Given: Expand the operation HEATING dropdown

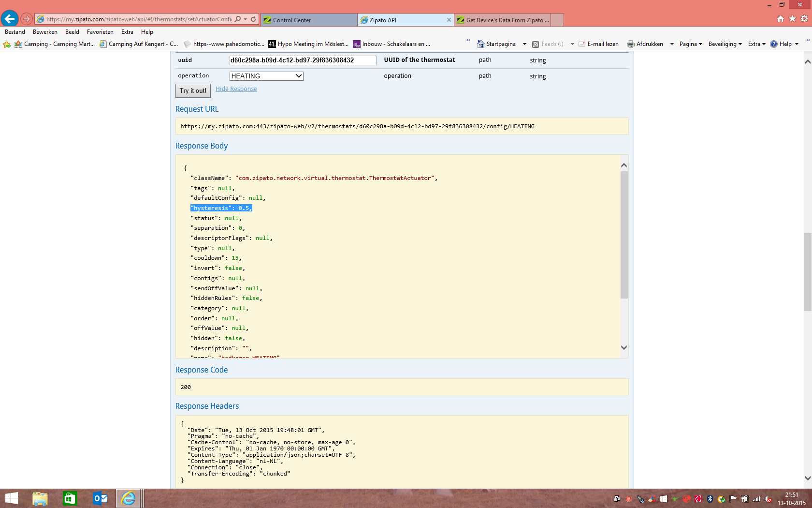Looking at the screenshot, I should pyautogui.click(x=266, y=76).
